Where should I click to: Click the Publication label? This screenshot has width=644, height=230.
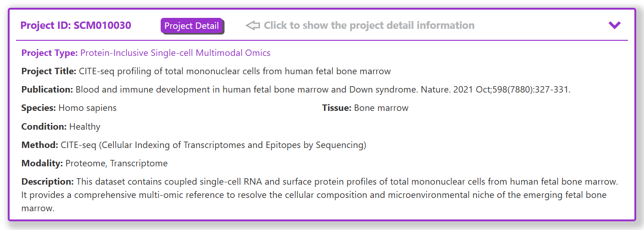tap(47, 90)
